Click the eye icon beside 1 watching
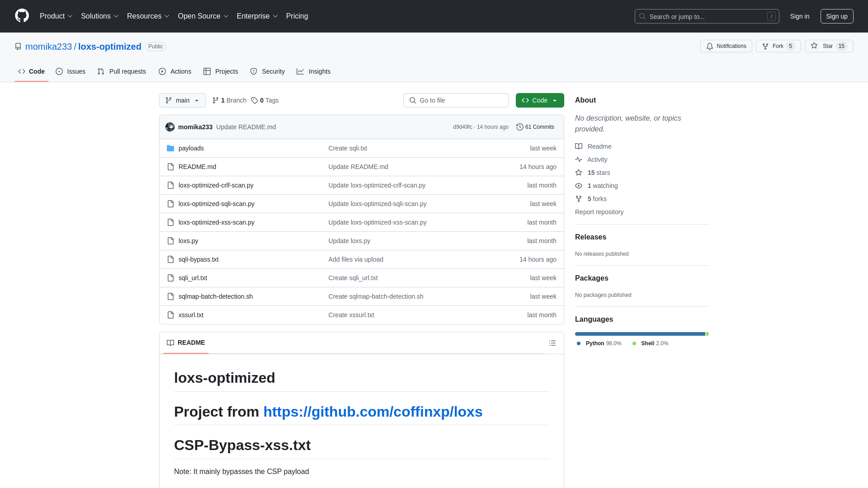 click(x=579, y=186)
